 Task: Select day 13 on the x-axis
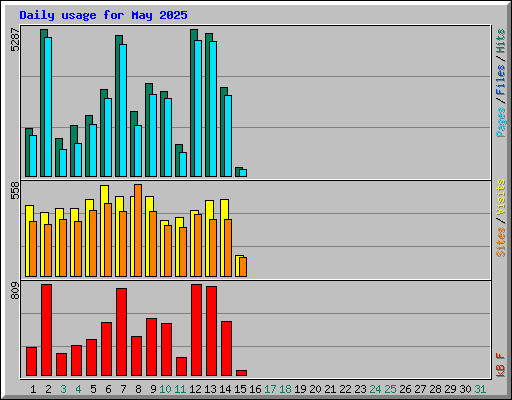point(210,389)
